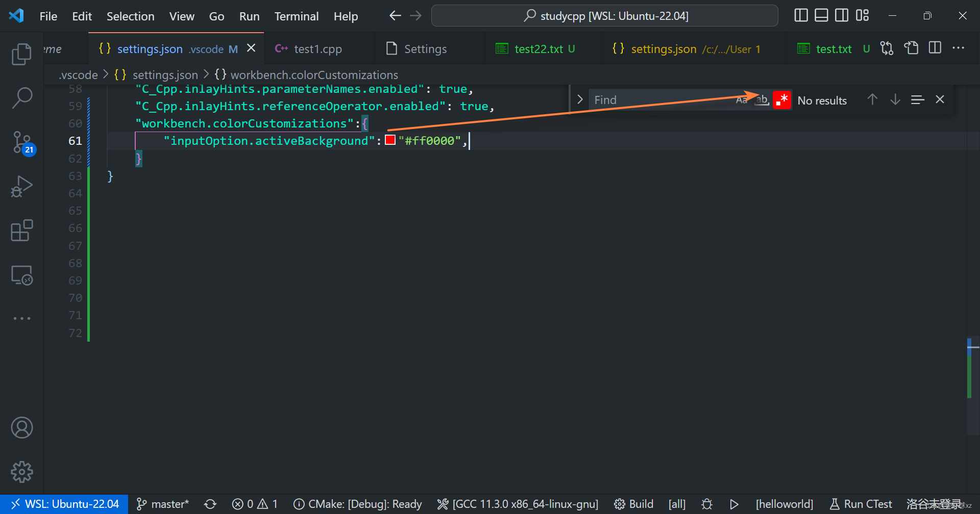Open the Explorer view in activity bar
This screenshot has width=980, height=514.
click(x=21, y=54)
